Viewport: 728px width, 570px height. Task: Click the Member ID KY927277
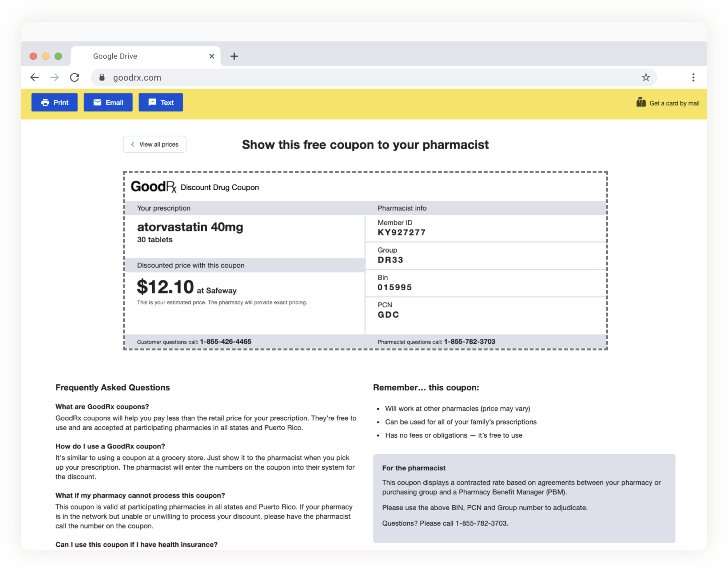(x=401, y=232)
